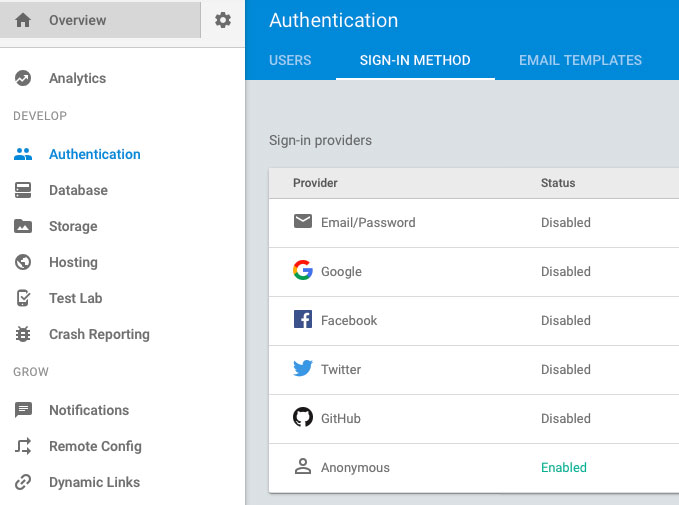
Task: Open the GitHub provider row
Action: (474, 419)
